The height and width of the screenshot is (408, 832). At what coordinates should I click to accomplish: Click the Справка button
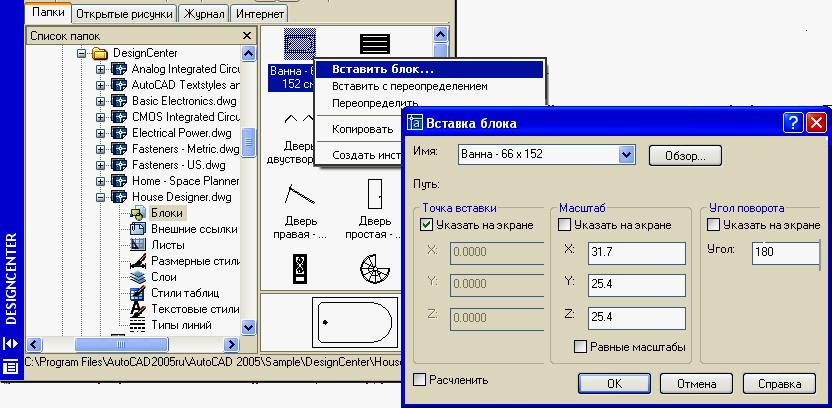[779, 384]
